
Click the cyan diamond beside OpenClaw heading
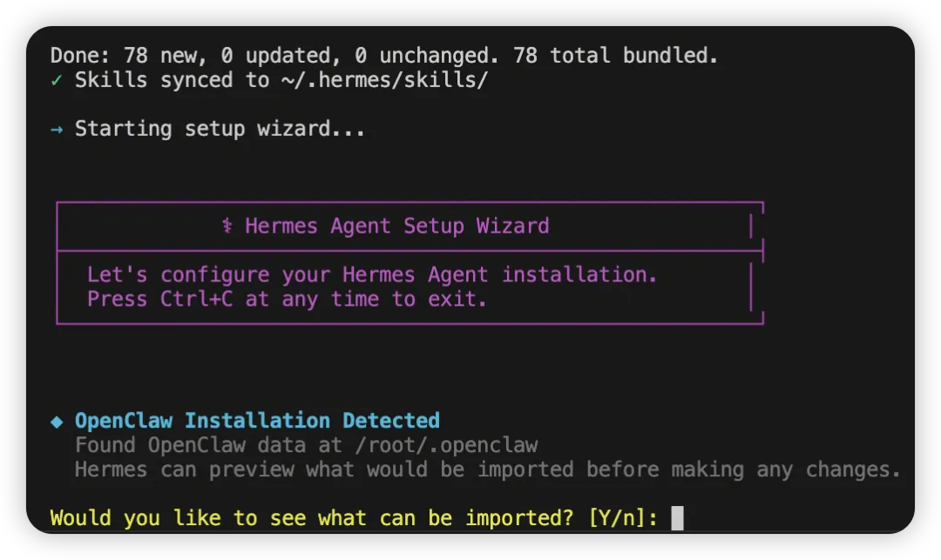[x=57, y=422]
